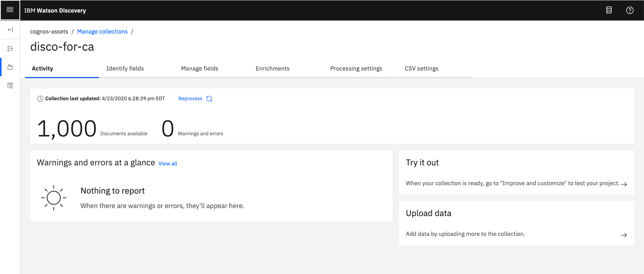Go to the Processing settings tab
The image size is (644, 274).
click(360, 69)
